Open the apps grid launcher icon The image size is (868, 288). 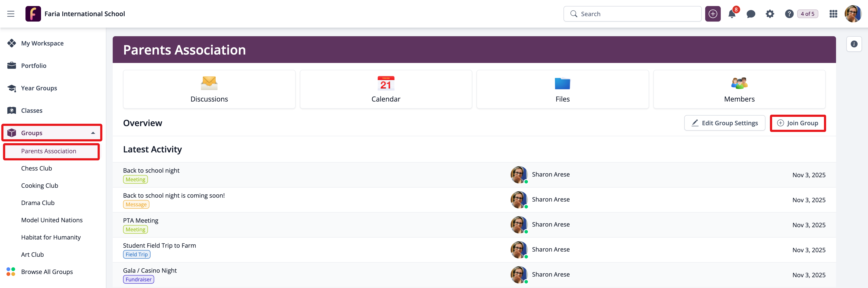coord(833,14)
